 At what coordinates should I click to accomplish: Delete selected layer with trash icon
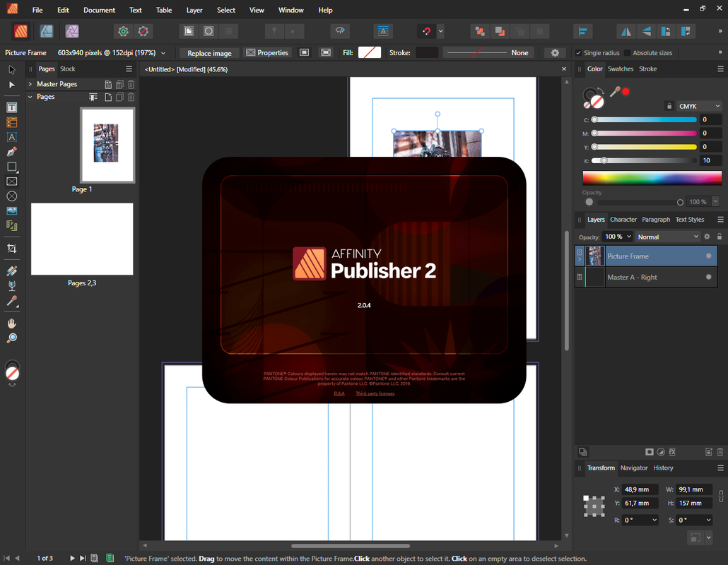click(720, 452)
